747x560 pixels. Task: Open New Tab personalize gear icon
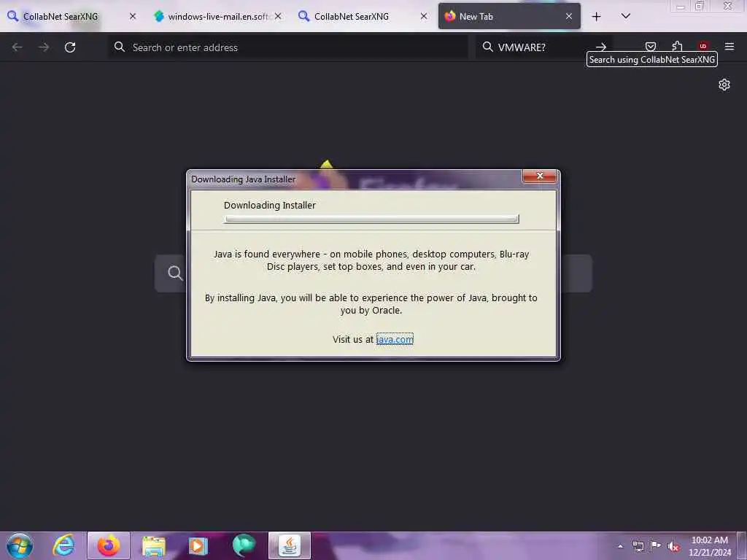click(x=724, y=85)
